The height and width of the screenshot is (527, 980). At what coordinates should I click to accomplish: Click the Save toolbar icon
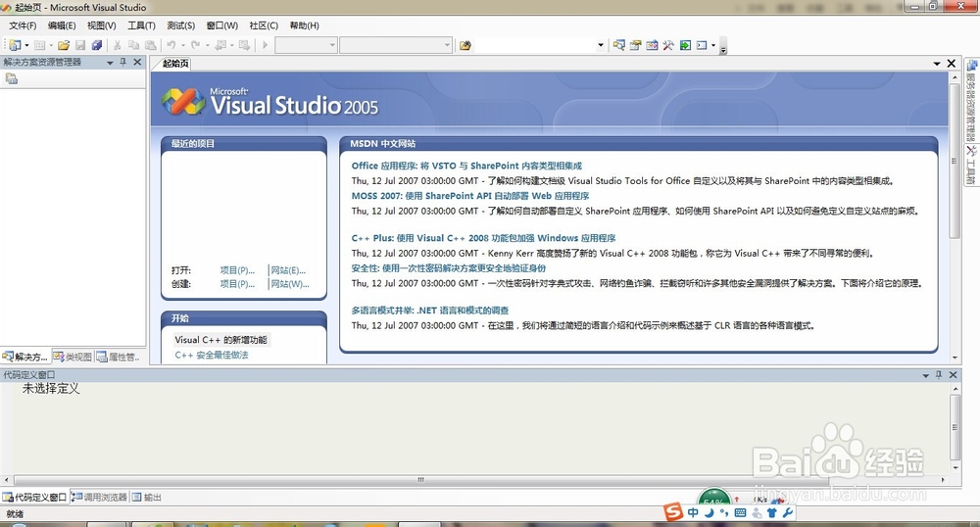80,45
